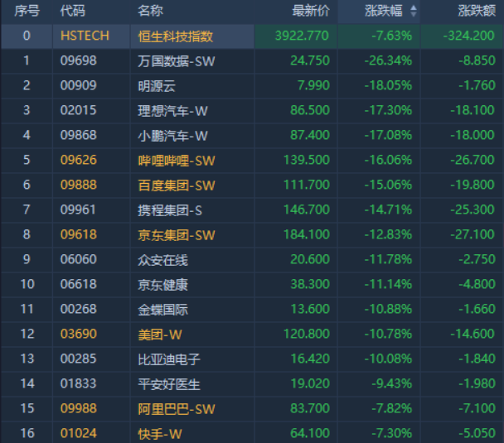Click stock code 09888
This screenshot has height=443, width=504.
pos(79,185)
